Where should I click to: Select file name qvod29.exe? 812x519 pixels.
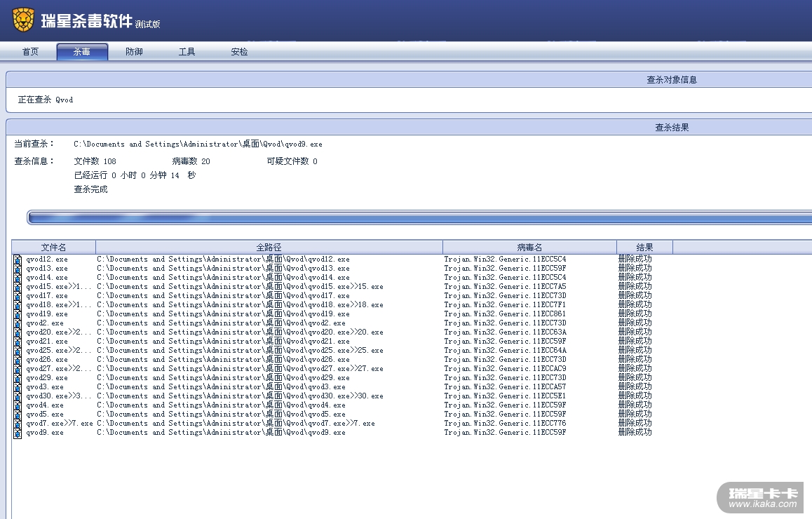(x=46, y=378)
